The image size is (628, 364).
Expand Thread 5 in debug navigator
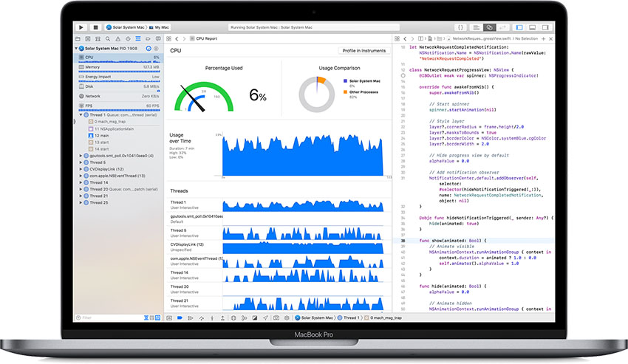(81, 162)
